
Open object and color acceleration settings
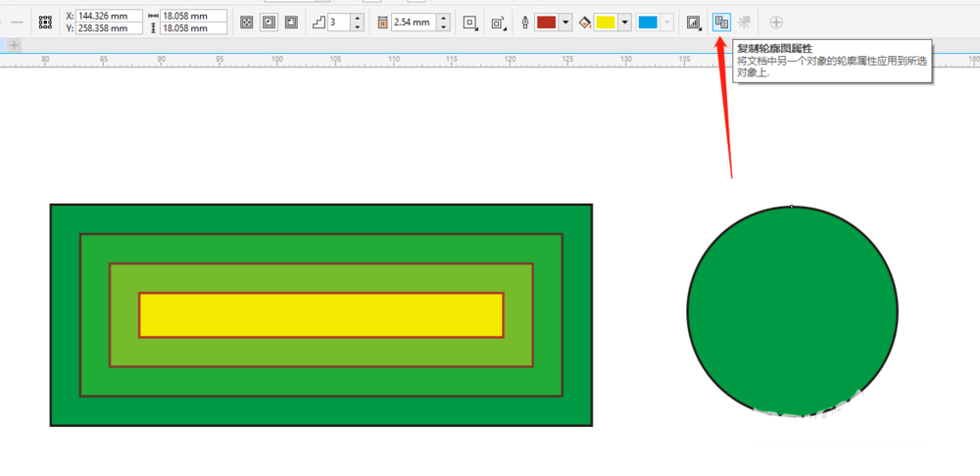694,22
